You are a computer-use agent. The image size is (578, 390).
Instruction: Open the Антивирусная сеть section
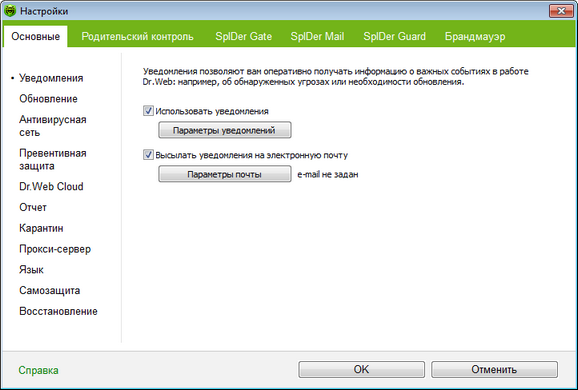tap(53, 126)
